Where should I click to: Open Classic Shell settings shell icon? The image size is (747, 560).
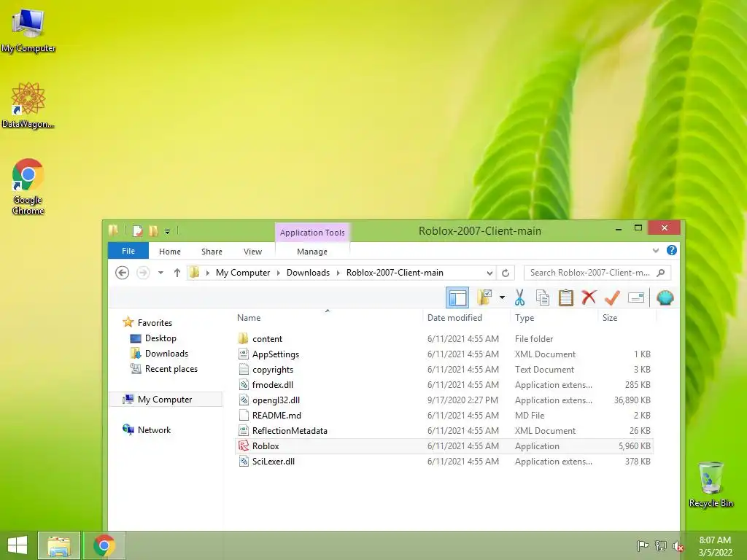pyautogui.click(x=665, y=297)
